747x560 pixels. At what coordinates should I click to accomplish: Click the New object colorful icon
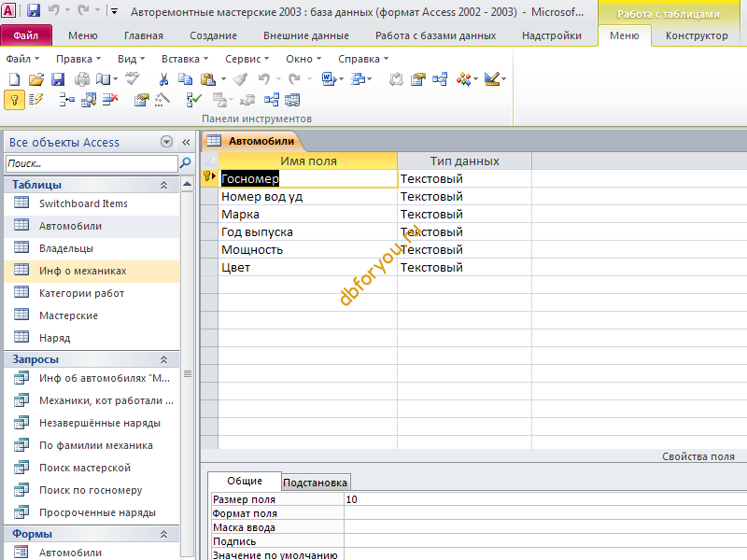(463, 79)
